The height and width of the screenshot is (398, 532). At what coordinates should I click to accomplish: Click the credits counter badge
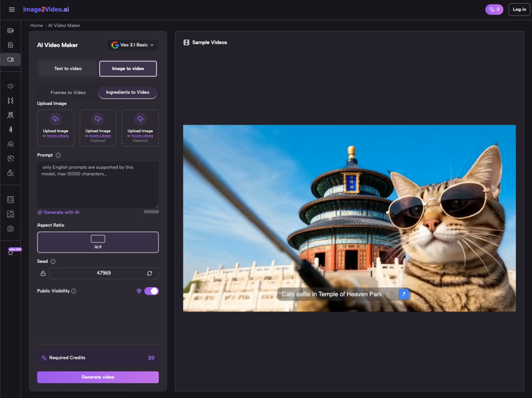coord(494,9)
